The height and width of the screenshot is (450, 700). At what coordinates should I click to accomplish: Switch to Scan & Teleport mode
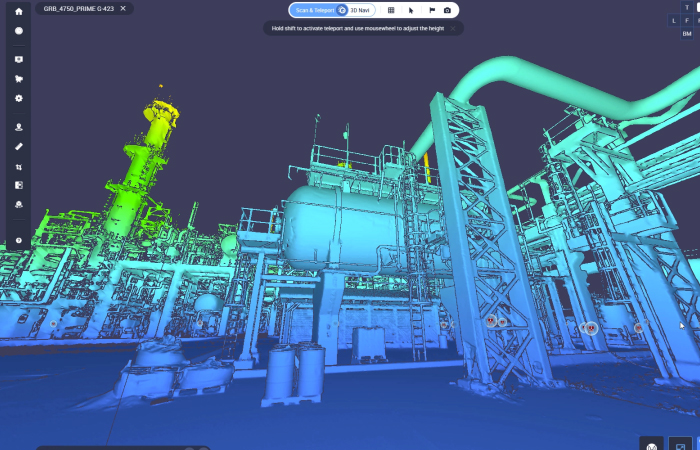(313, 10)
